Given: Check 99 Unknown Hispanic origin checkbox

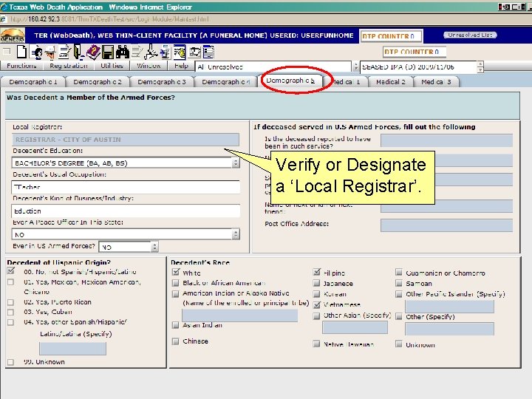Looking at the screenshot, I should click(11, 362).
